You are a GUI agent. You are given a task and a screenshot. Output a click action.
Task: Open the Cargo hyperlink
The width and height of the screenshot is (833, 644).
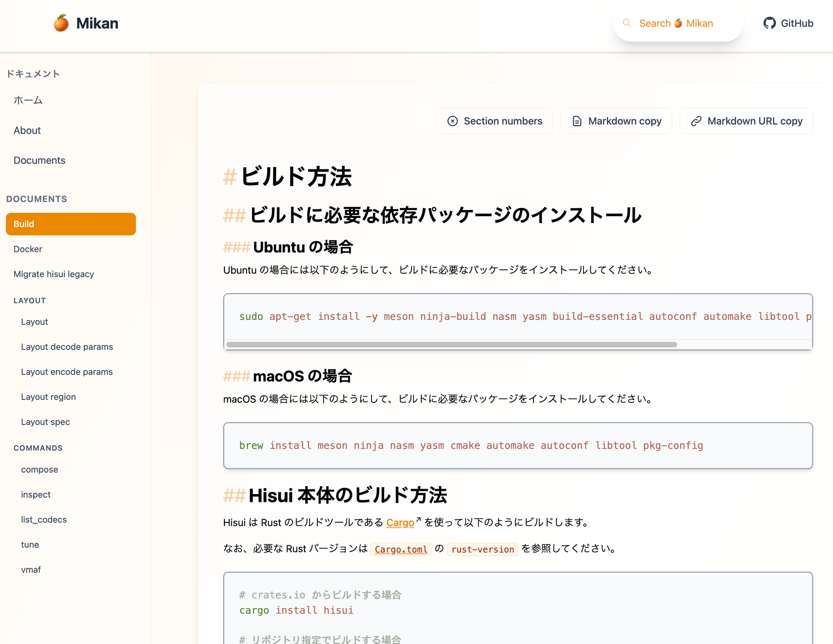coord(400,522)
